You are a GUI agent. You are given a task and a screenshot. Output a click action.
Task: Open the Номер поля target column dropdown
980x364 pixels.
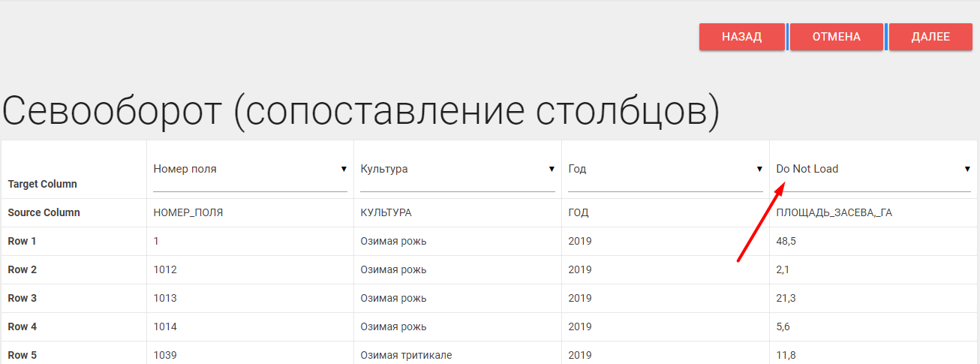pyautogui.click(x=250, y=170)
